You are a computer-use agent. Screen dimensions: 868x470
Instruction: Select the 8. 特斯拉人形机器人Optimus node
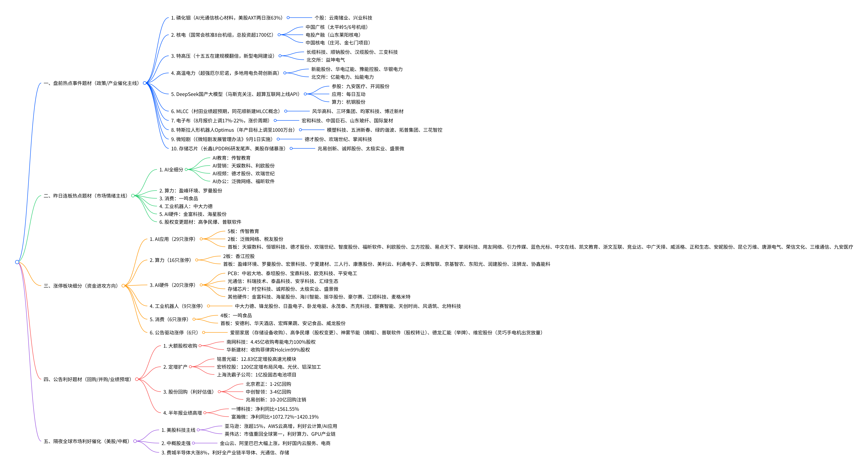[x=234, y=130]
